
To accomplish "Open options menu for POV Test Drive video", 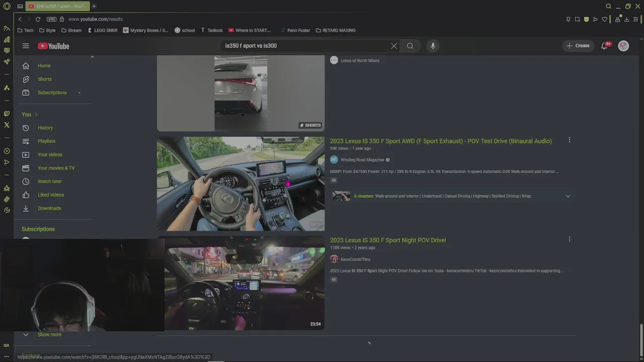I will coord(569,140).
